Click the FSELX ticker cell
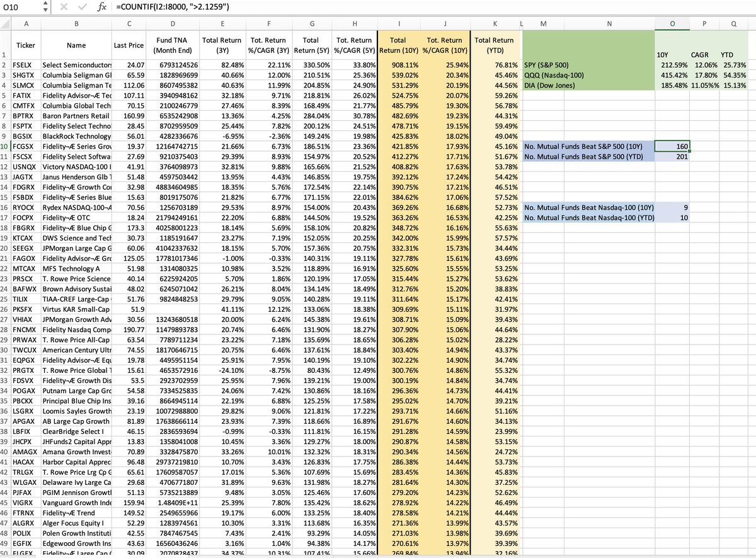Viewport: 756px width, 558px height. 26,65
